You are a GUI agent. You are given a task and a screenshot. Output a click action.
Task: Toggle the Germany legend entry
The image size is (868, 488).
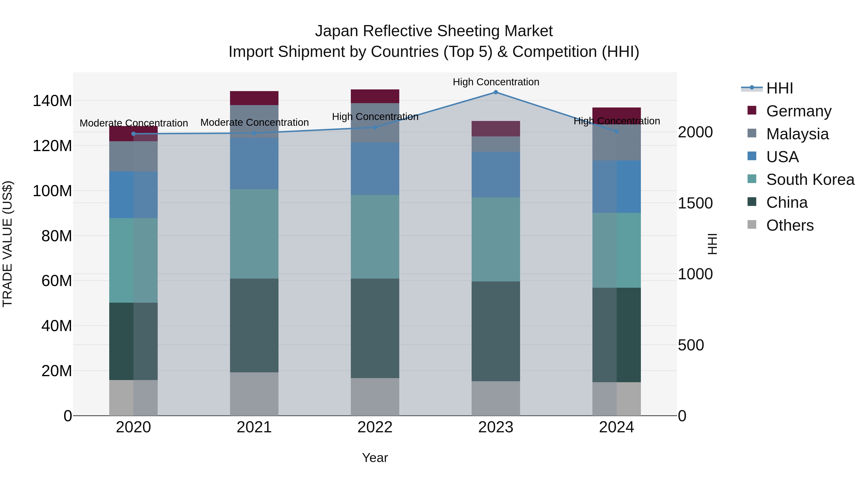(789, 111)
